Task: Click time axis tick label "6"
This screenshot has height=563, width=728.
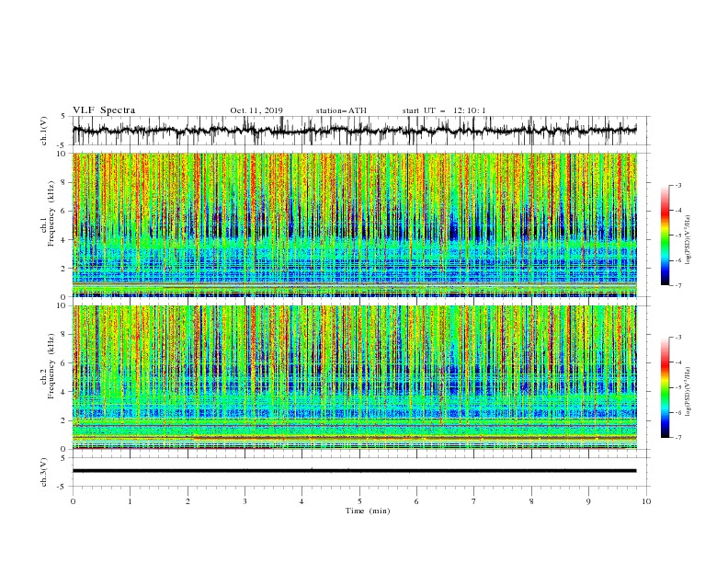Action: tap(416, 501)
